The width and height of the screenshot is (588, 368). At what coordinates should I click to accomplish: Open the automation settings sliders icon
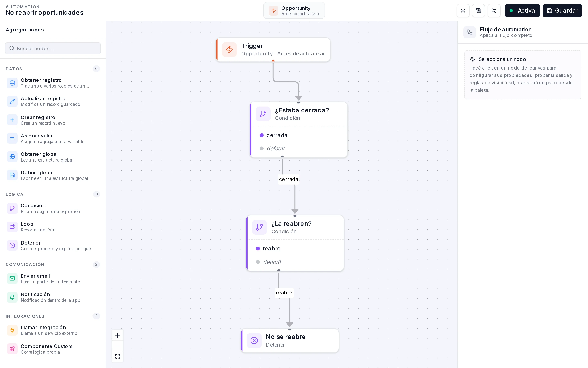coord(494,11)
